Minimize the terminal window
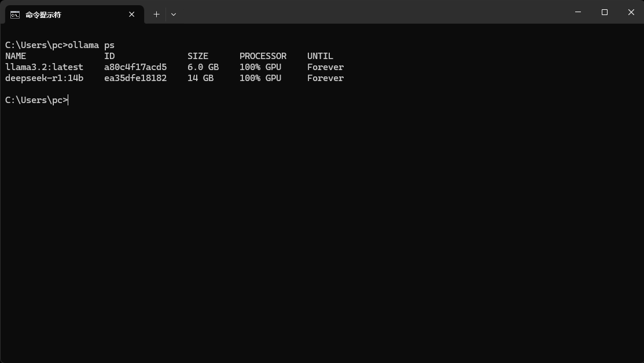 coord(578,12)
